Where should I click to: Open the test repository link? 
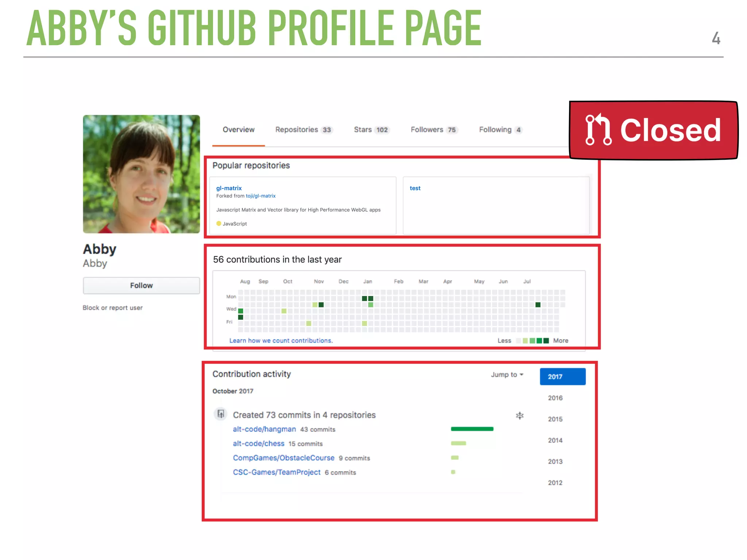415,188
